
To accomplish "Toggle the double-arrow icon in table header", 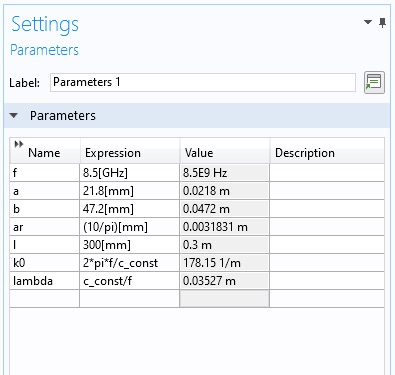I will (x=19, y=144).
